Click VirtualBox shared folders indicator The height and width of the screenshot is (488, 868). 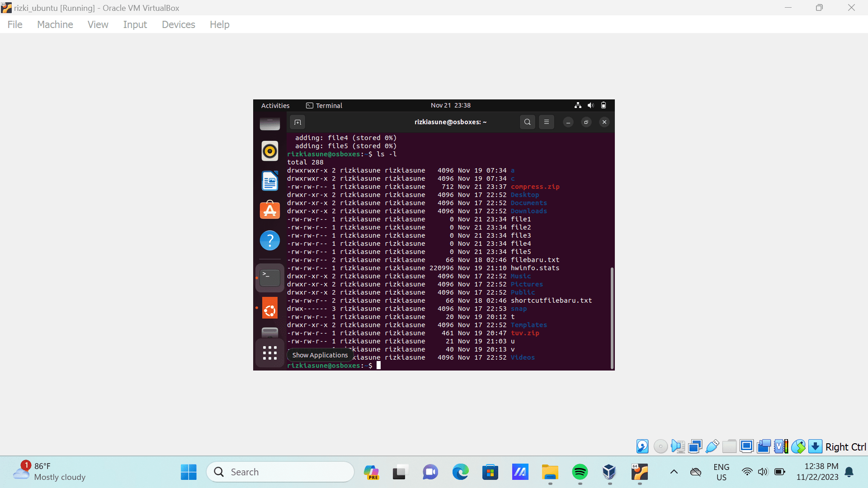(x=729, y=446)
